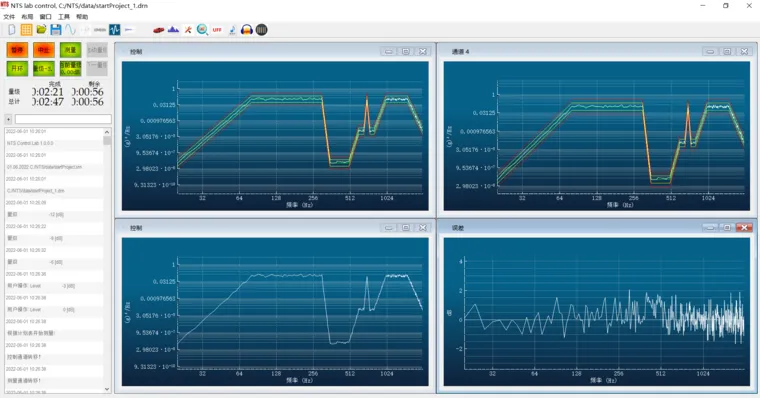Close the upper 控制 chart panel
This screenshot has height=398, width=760.
tap(423, 51)
